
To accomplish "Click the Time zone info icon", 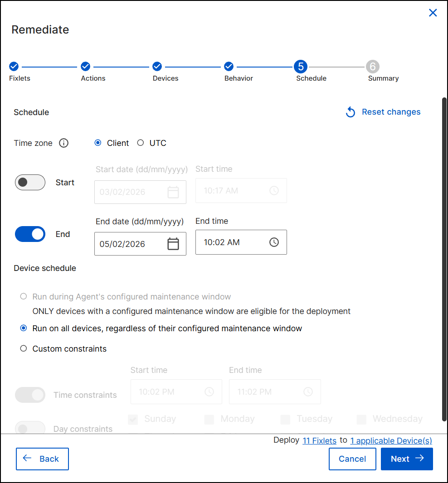I will pos(64,143).
